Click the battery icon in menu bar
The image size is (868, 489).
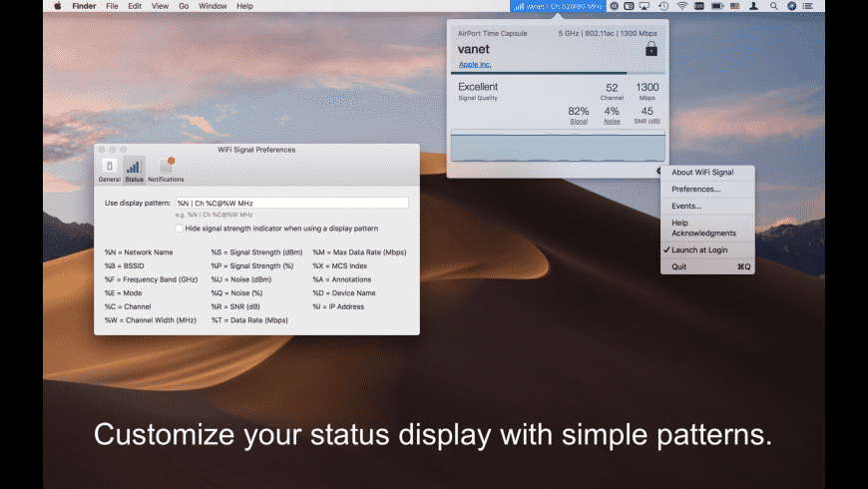717,6
